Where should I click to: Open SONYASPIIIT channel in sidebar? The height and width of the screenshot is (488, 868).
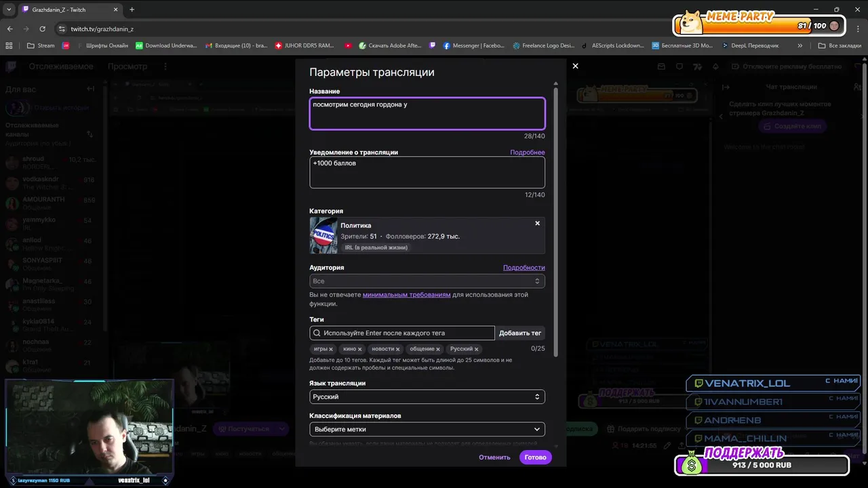[53, 264]
